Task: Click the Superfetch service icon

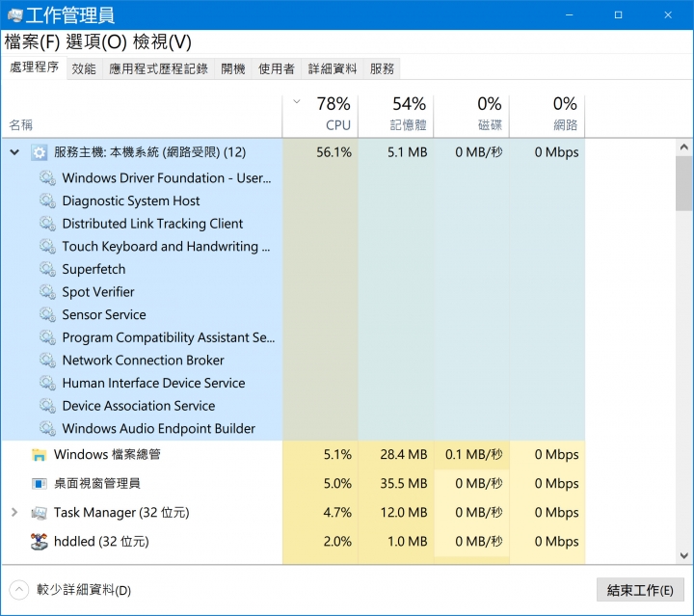Action: (47, 270)
